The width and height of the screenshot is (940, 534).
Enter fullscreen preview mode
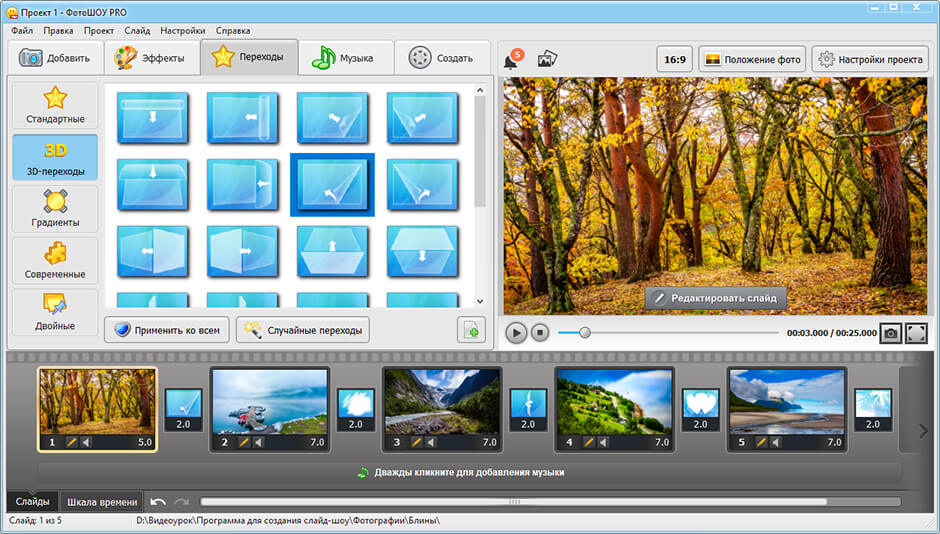tap(916, 333)
